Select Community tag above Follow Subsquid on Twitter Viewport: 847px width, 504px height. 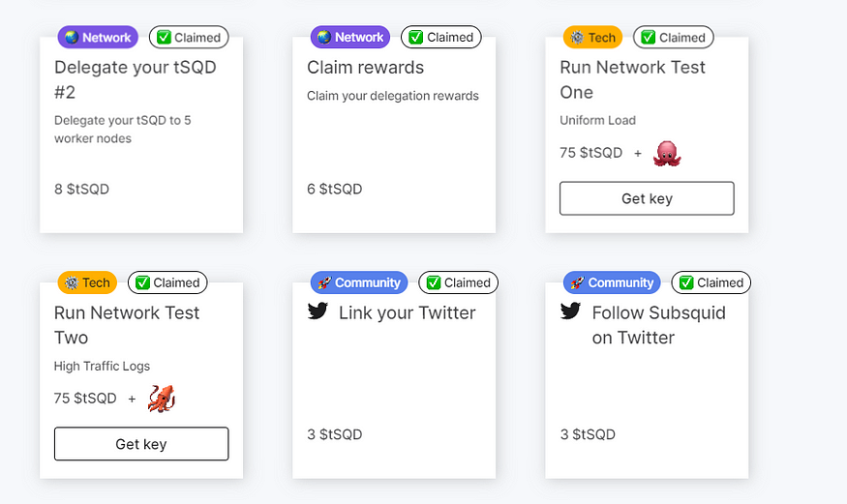coord(612,282)
